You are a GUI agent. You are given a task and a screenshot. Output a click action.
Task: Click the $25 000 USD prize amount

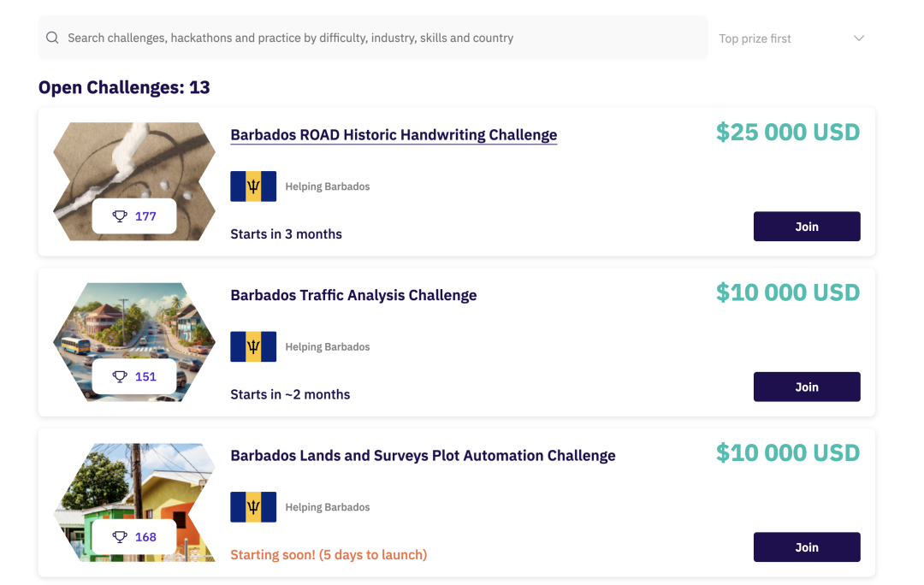pyautogui.click(x=788, y=133)
